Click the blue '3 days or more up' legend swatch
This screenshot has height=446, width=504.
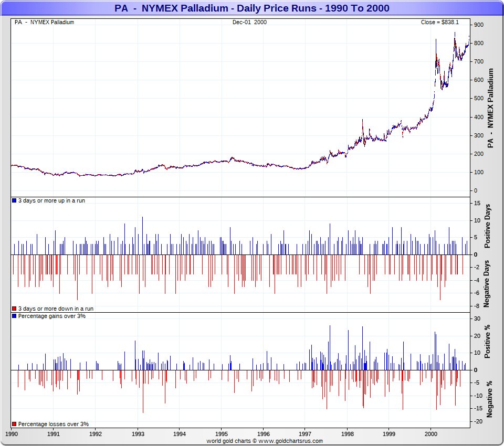coord(14,201)
